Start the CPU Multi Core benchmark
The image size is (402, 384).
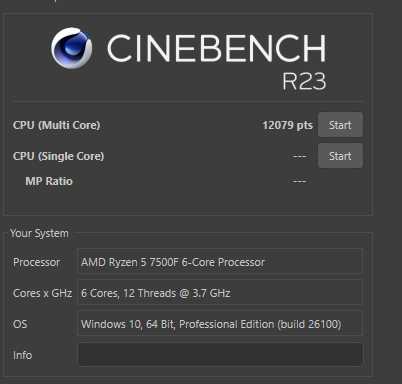click(x=340, y=125)
